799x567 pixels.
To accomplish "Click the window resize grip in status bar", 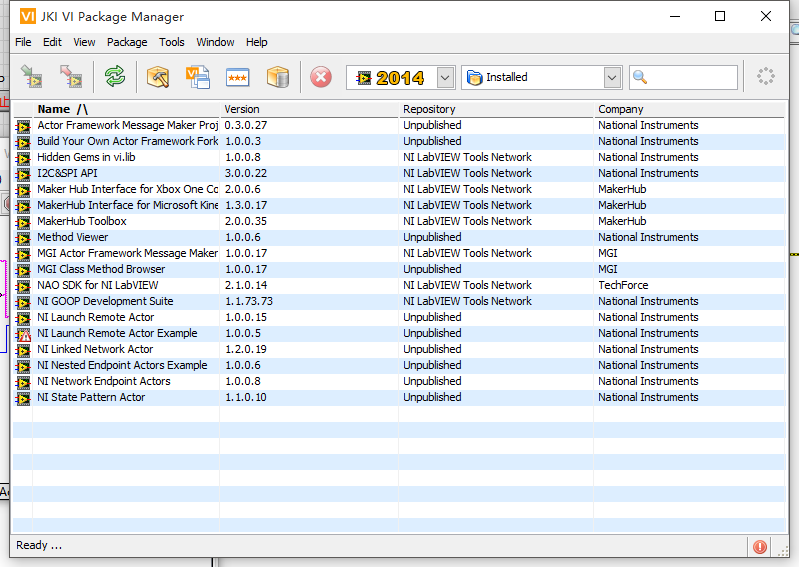I will point(782,550).
